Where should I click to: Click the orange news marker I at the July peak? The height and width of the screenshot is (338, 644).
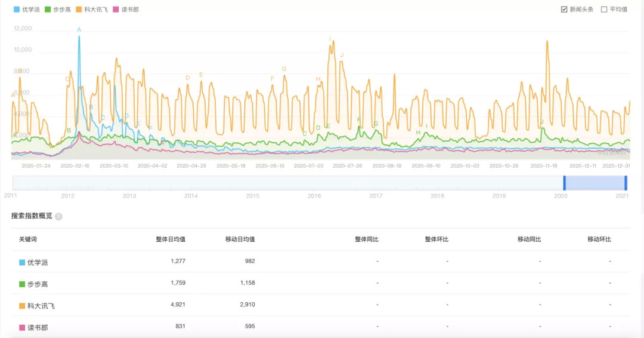click(x=330, y=39)
